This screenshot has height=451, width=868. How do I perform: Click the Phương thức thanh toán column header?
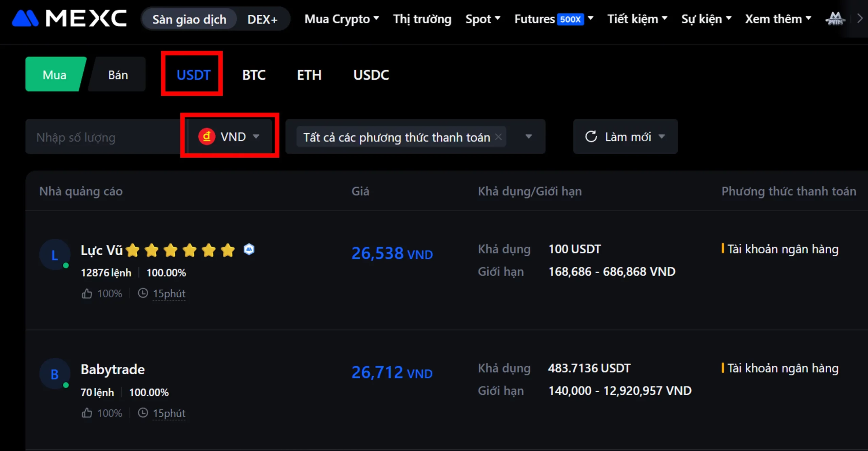(x=789, y=192)
